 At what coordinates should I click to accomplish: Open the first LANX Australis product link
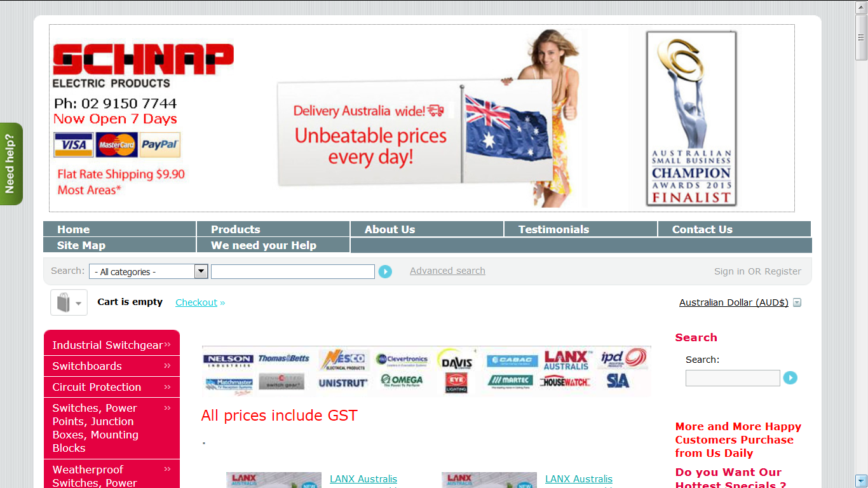click(x=363, y=479)
